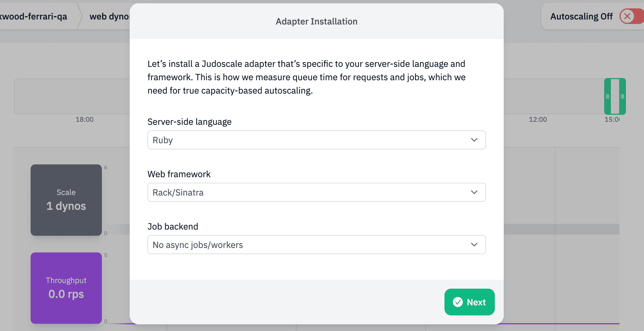Click the Autoscaling Off label text
Screen dimensions: 644x331
581,16
